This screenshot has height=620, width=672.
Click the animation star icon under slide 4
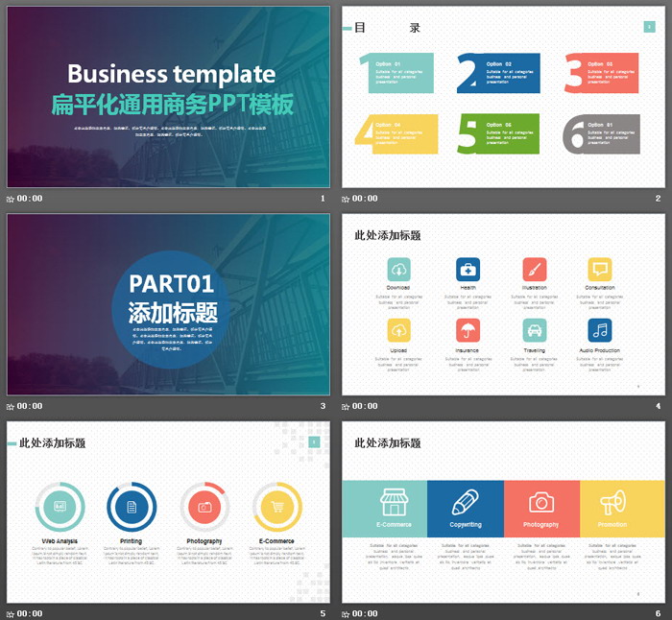346,407
